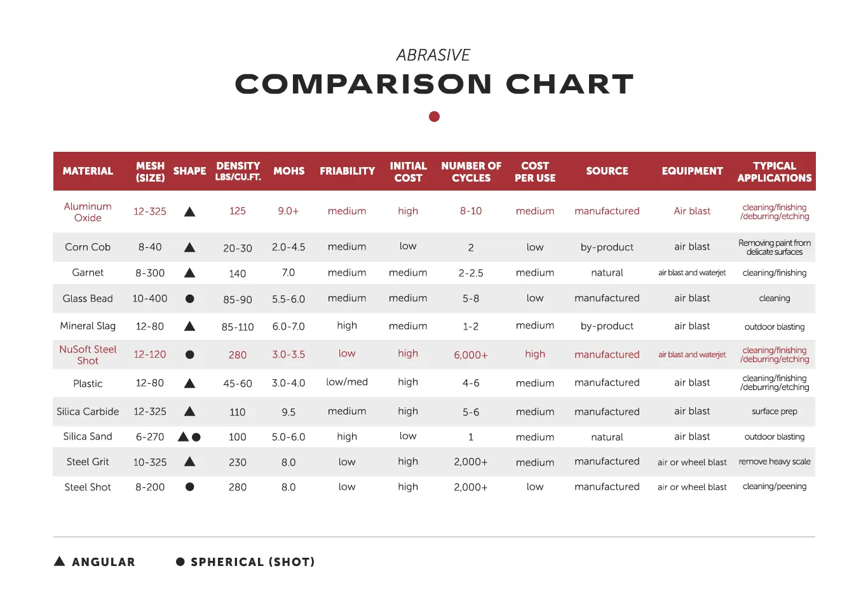Viewport: 868px width, 613px height.
Task: Click the 6,000+ cycles value
Action: point(471,355)
